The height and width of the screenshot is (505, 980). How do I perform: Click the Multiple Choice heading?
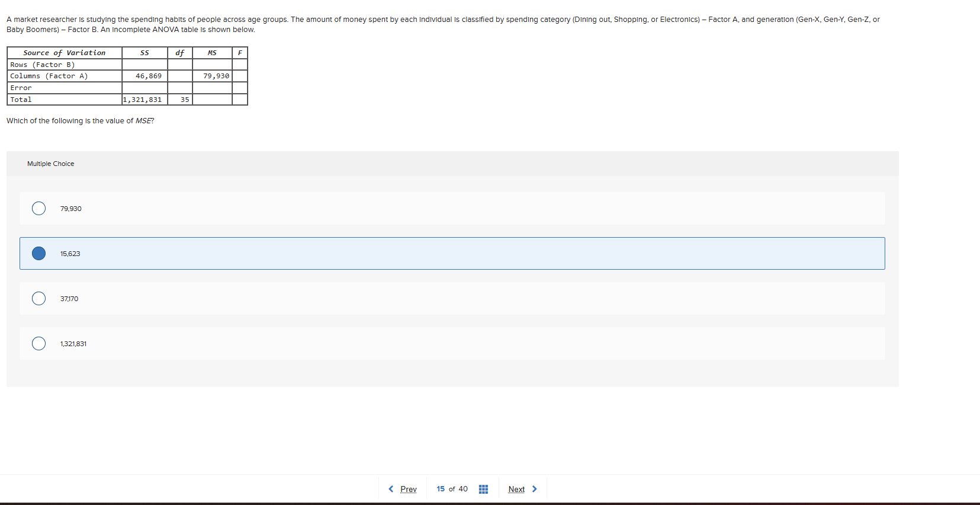pos(51,164)
